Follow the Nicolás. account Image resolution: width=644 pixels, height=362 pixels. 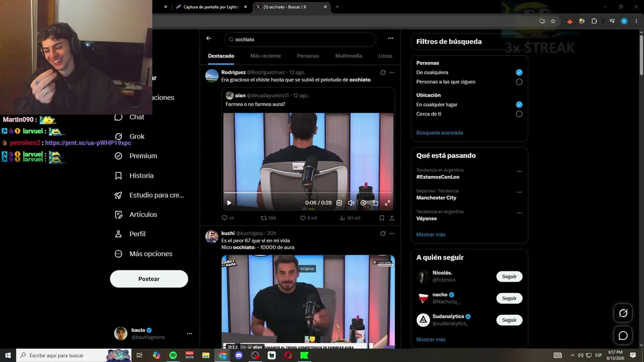click(509, 277)
